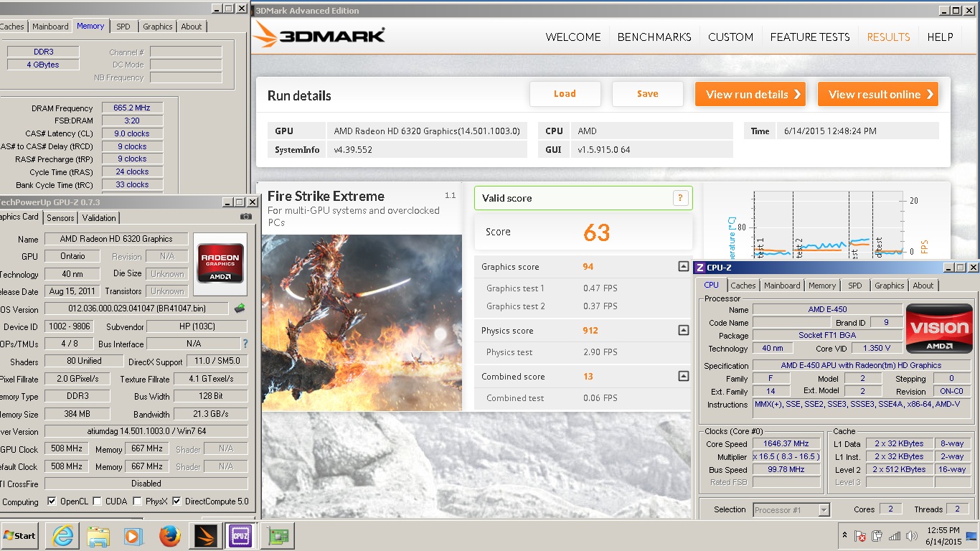Click the GPU-Z screenshot camera icon
Screen dimensions: 980x551
point(246,217)
